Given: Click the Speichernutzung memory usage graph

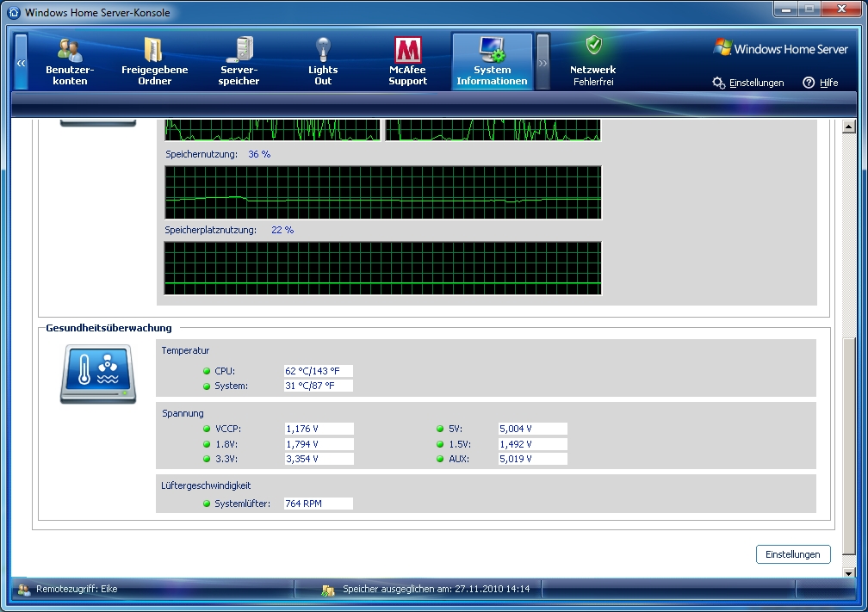Looking at the screenshot, I should tap(383, 193).
